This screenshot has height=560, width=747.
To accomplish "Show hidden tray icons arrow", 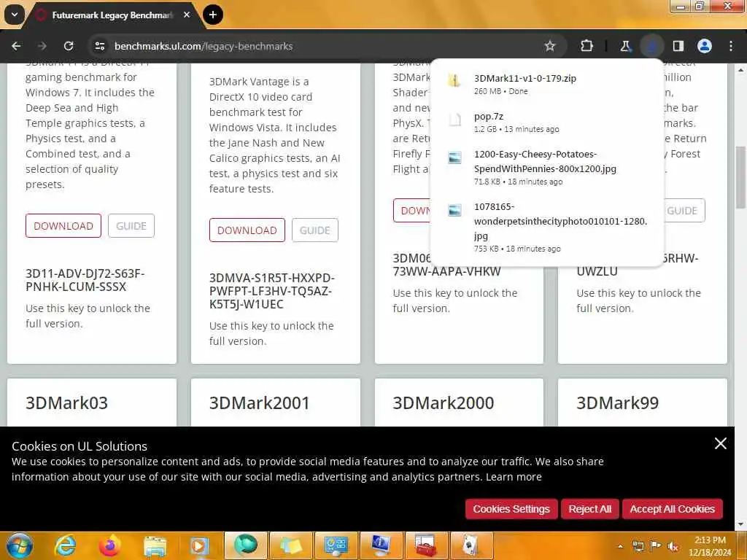I will (x=620, y=546).
